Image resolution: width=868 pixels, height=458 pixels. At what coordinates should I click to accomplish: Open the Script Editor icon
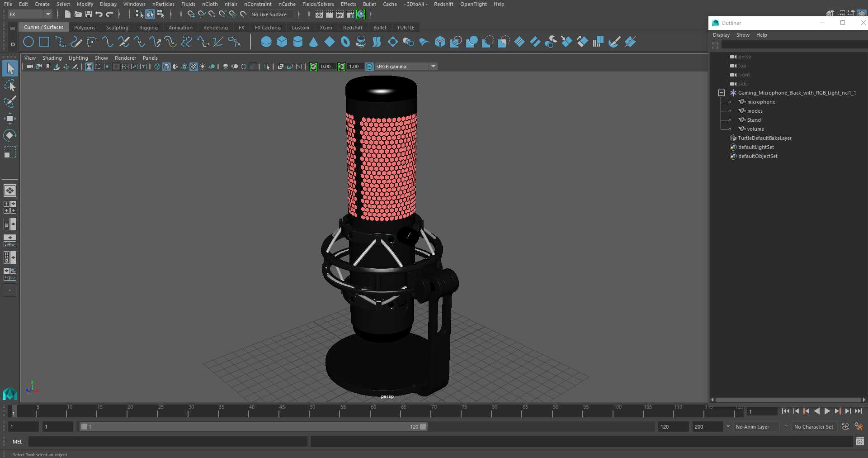click(x=860, y=441)
